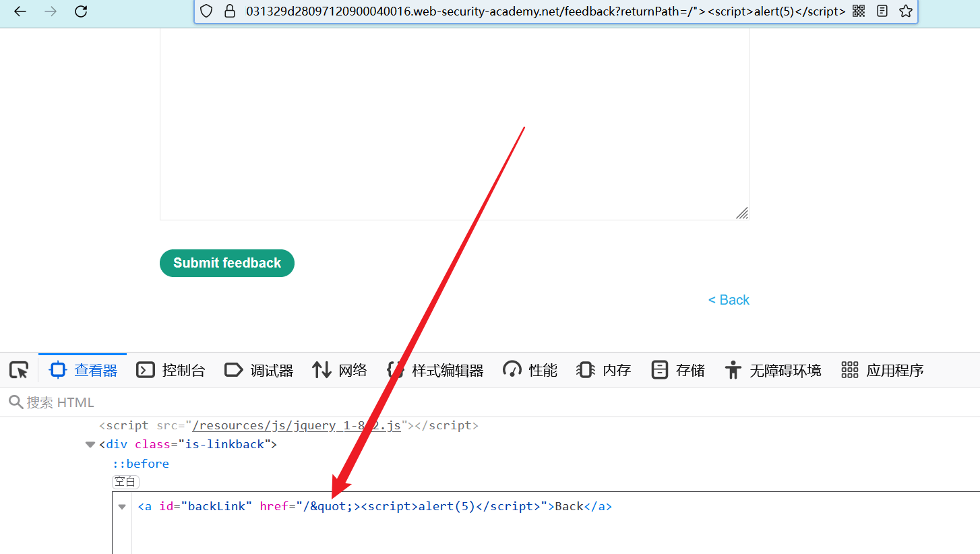The height and width of the screenshot is (554, 980).
Task: Grab the textarea resize handle
Action: pyautogui.click(x=742, y=213)
